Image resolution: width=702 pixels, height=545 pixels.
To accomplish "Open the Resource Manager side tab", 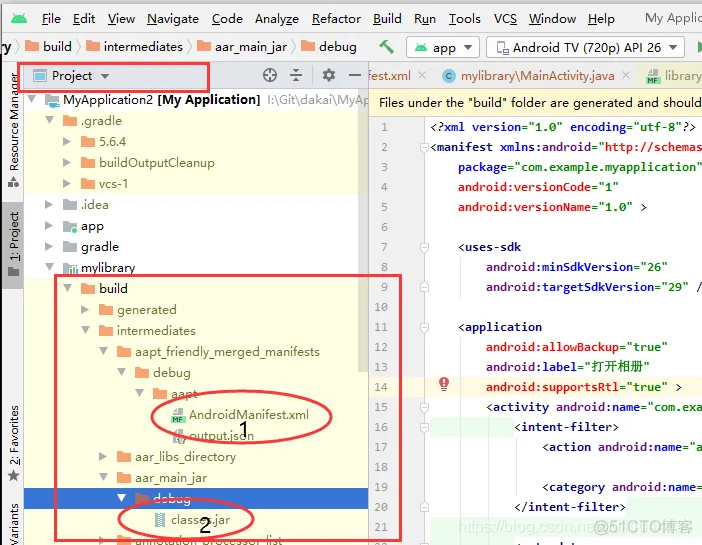I will click(x=14, y=129).
